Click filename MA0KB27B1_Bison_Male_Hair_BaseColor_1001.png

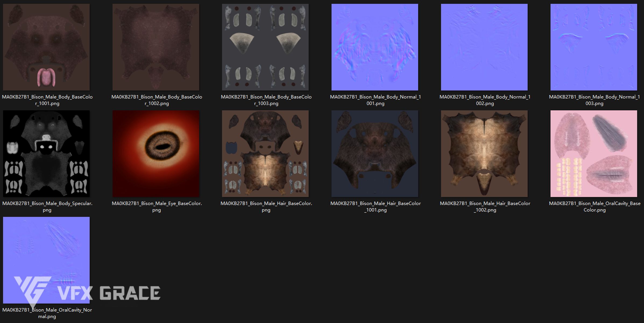coord(376,207)
